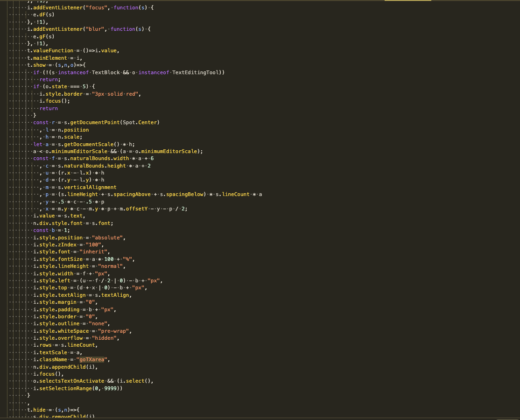Place cursor on e.gF(s) call

[x=44, y=36]
